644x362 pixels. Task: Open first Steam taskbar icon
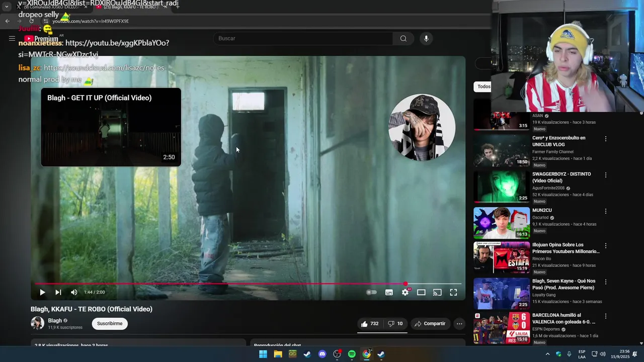click(x=307, y=354)
